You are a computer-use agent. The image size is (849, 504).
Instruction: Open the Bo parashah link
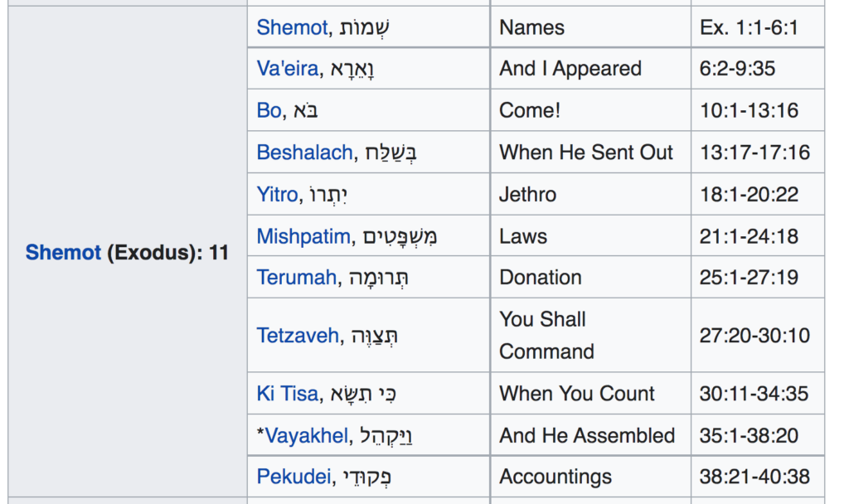pos(269,111)
